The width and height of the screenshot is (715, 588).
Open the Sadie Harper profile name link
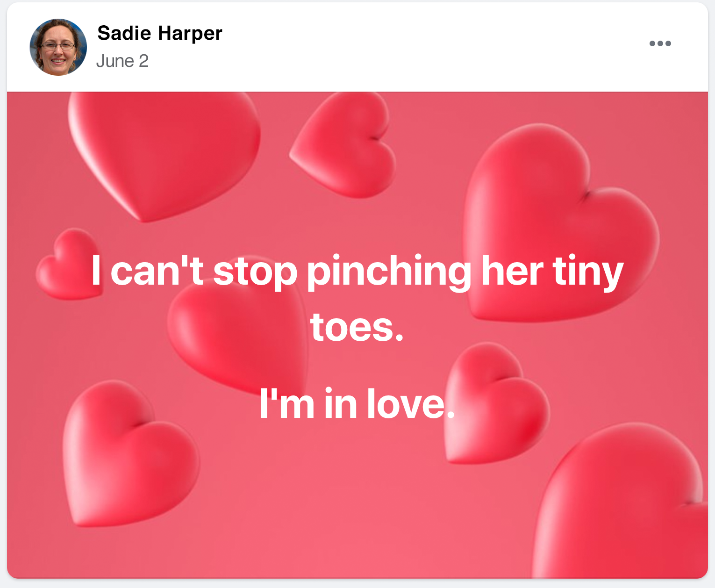(159, 33)
